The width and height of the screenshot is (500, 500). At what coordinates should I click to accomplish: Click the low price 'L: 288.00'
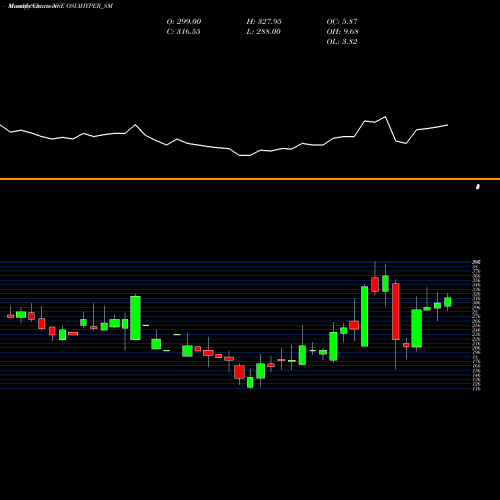(263, 32)
